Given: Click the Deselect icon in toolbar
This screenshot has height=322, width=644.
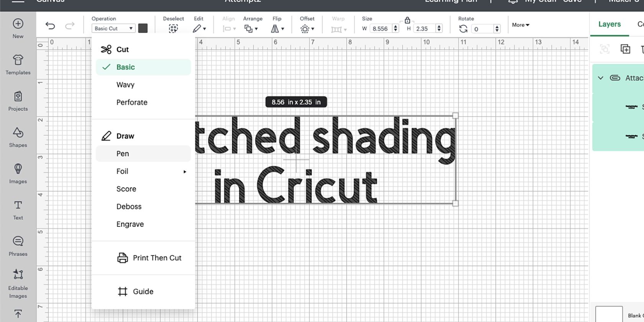Looking at the screenshot, I should click(173, 28).
